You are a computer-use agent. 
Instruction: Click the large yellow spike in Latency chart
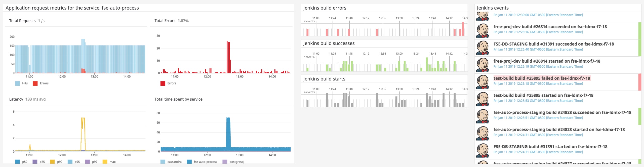[x=83, y=133]
